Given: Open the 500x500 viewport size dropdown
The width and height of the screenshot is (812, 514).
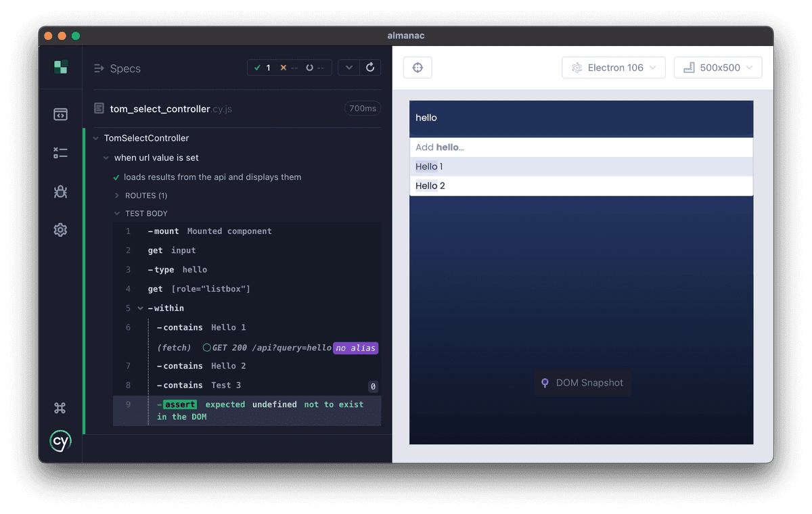Looking at the screenshot, I should coord(718,68).
